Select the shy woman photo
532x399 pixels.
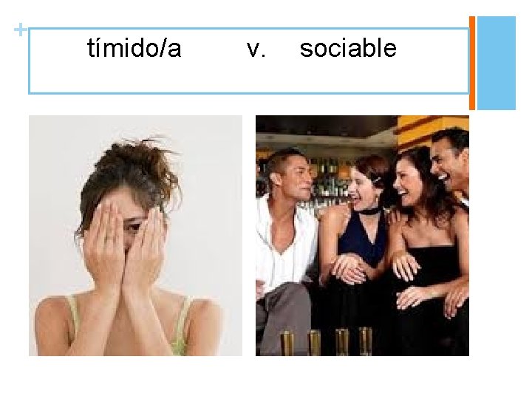click(x=135, y=236)
